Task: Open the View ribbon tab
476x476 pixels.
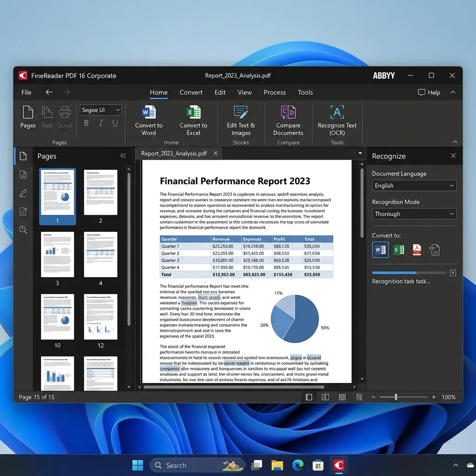Action: click(245, 93)
